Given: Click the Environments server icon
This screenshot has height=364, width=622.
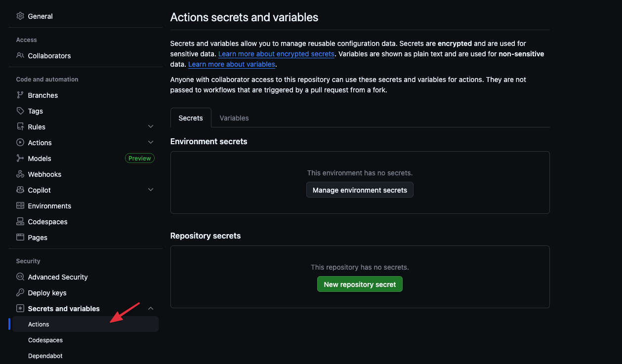Looking at the screenshot, I should coord(20,206).
